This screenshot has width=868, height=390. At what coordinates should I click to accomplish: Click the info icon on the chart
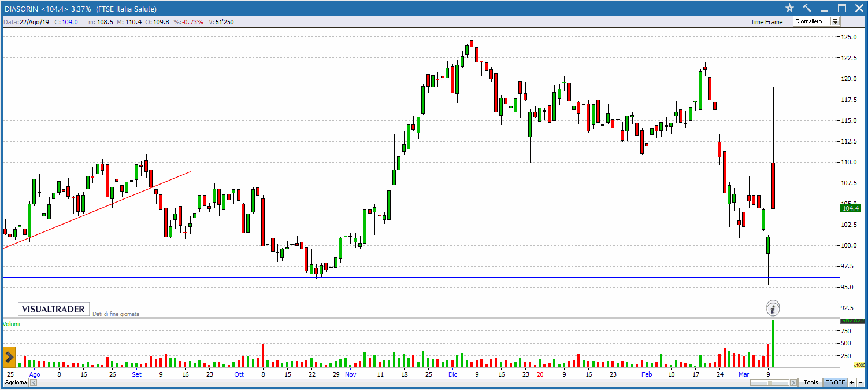point(773,308)
